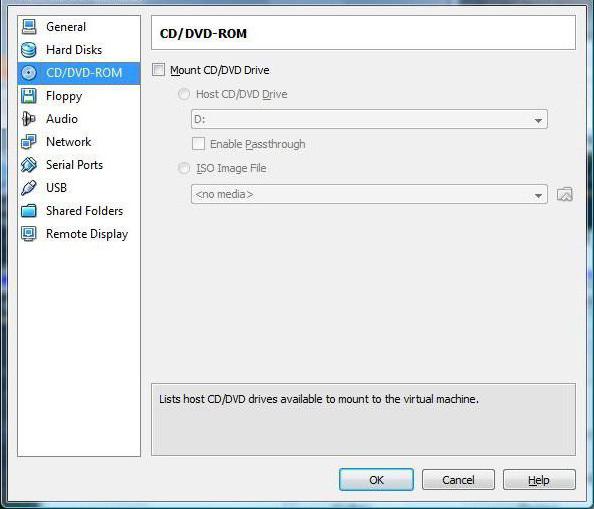Click the Serial Ports icon

pos(29,165)
